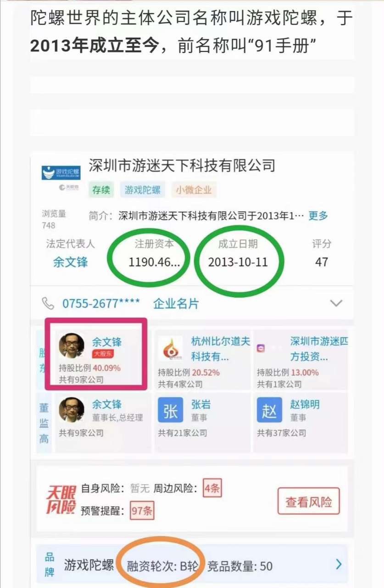Open 企业名片 link

pos(176,304)
